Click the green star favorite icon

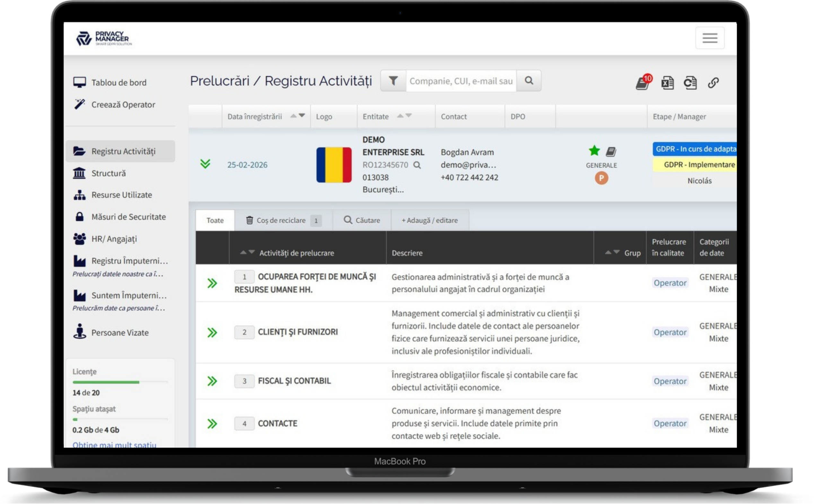tap(594, 151)
